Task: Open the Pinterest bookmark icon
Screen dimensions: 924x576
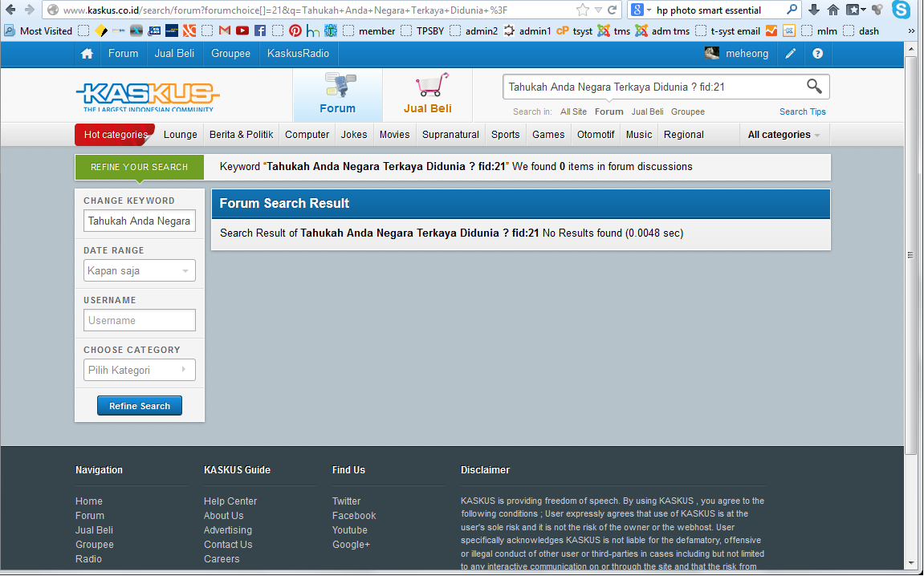Action: [295, 30]
